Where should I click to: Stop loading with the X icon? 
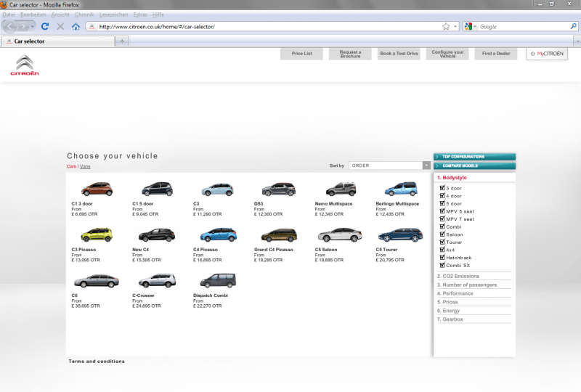click(x=60, y=27)
